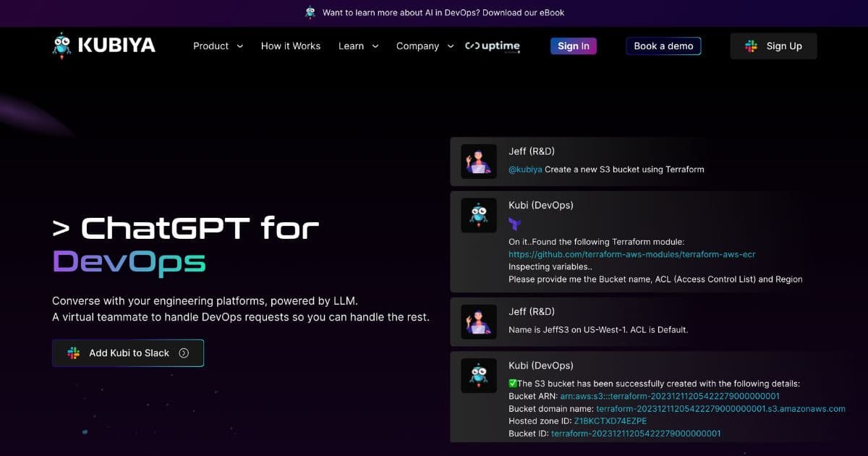Click the gradient DevOps heading
Viewport: 868px width, 456px height.
coord(129,261)
